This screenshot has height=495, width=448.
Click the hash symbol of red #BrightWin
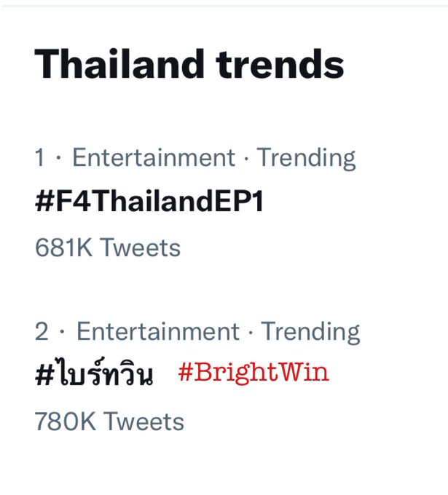[x=186, y=372]
